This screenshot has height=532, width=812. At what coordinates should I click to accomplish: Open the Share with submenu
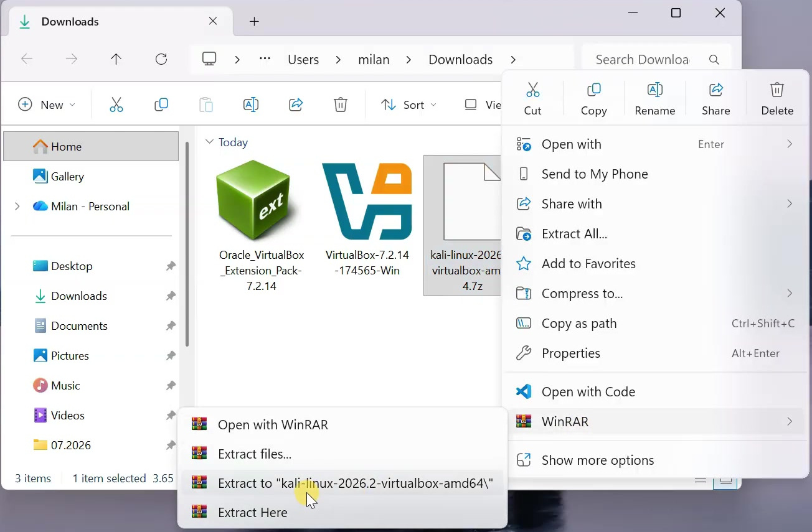point(656,204)
